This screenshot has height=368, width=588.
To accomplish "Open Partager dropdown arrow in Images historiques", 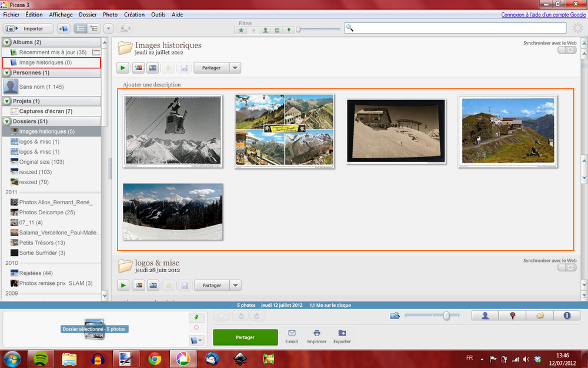I will point(235,68).
